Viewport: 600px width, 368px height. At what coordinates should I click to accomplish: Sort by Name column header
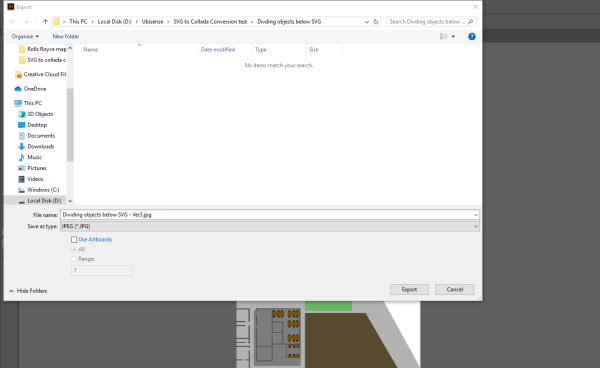(x=91, y=49)
